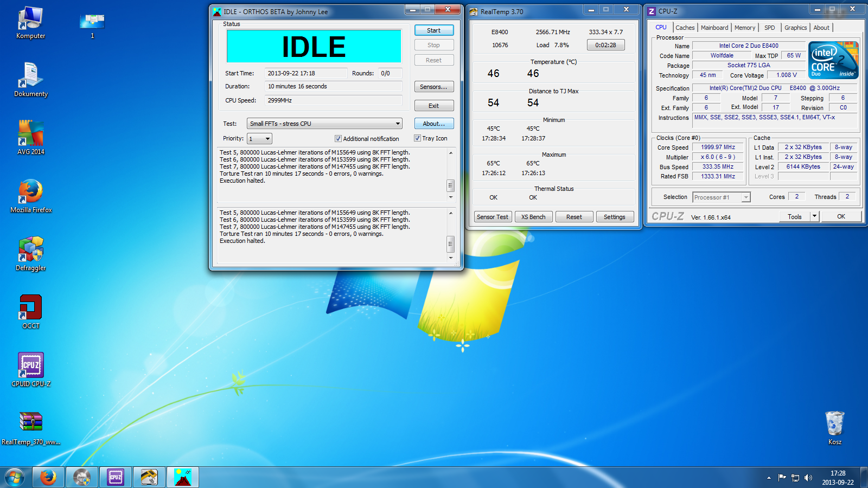
Task: Start the ORTHOS stress test
Action: (434, 30)
